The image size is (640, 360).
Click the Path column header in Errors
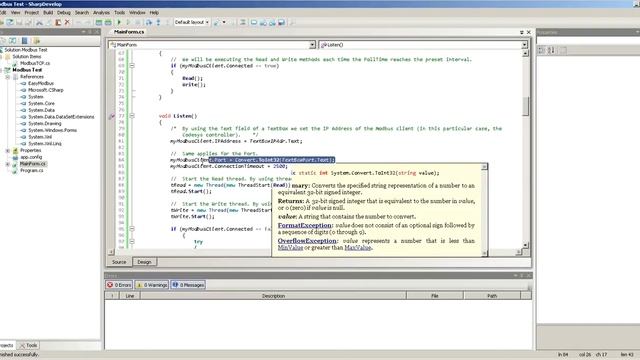coord(492,296)
